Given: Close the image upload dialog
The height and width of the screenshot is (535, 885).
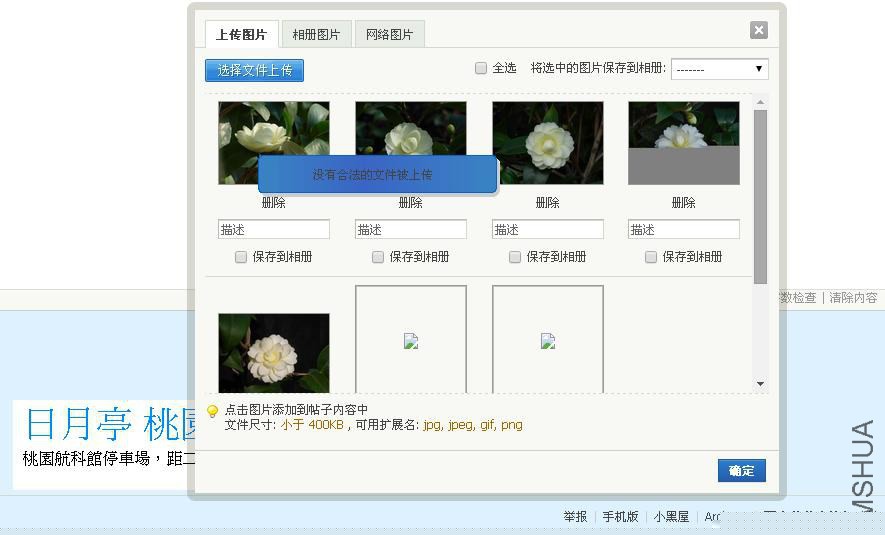Looking at the screenshot, I should (759, 30).
